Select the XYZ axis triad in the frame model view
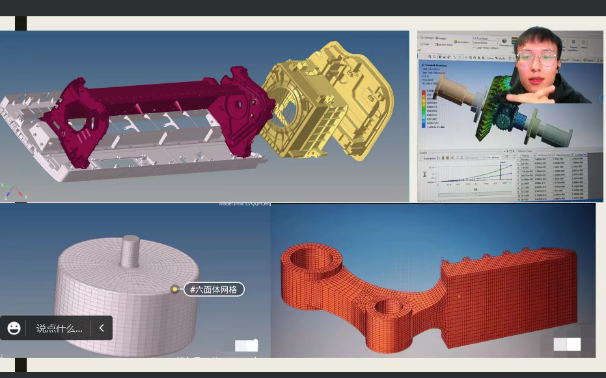Screen dimensions: 606x378 click(12, 191)
